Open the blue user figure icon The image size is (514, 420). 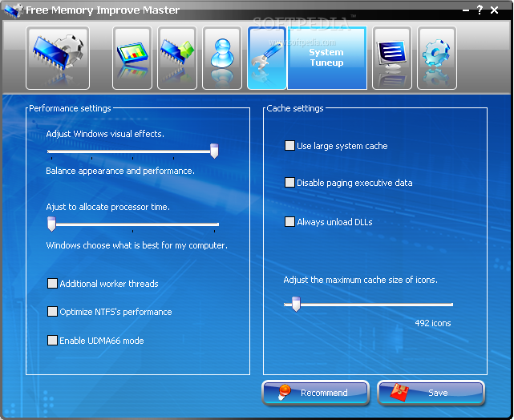(222, 58)
